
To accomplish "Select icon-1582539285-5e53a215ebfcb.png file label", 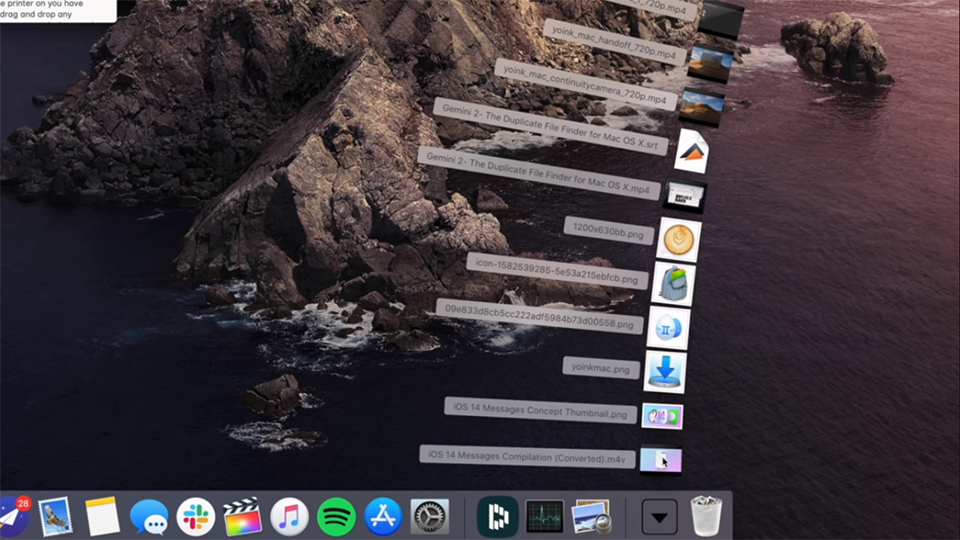I will pyautogui.click(x=557, y=271).
